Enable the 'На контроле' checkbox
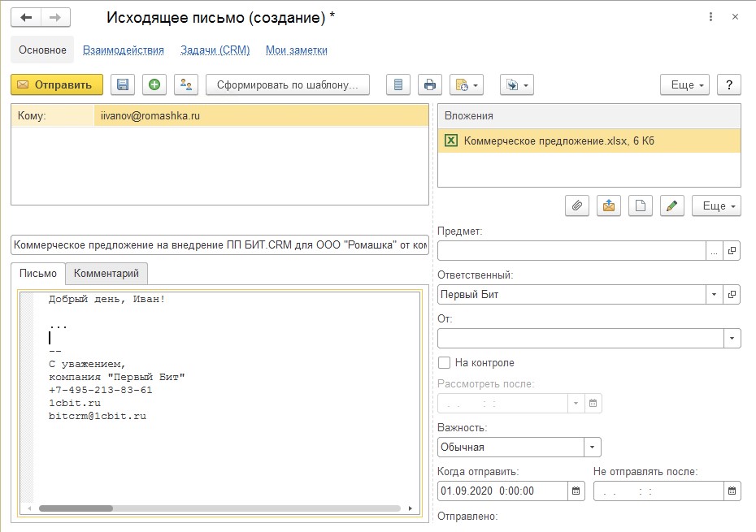756x532 pixels. point(444,363)
